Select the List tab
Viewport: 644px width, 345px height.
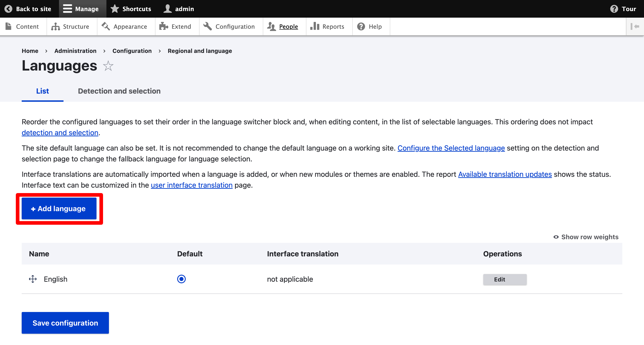click(42, 91)
